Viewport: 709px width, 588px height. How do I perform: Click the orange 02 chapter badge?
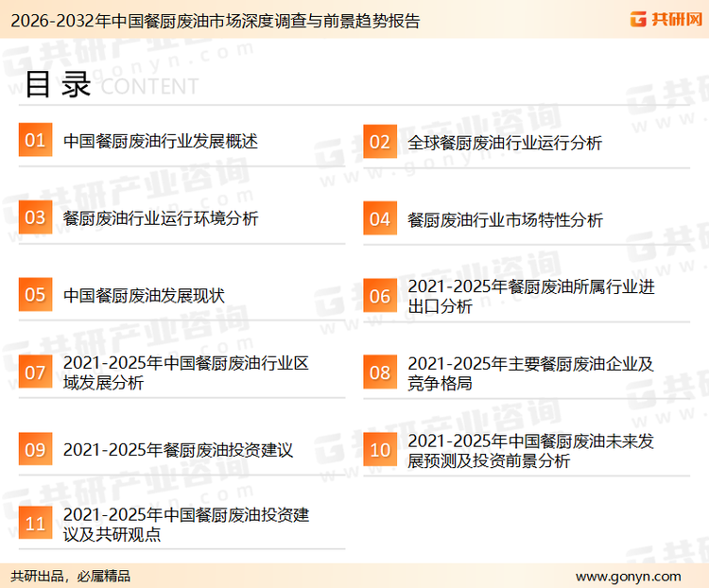coord(380,142)
